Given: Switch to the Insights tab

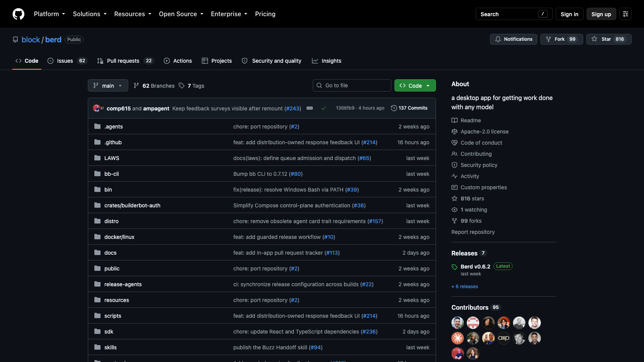Looking at the screenshot, I should point(327,61).
